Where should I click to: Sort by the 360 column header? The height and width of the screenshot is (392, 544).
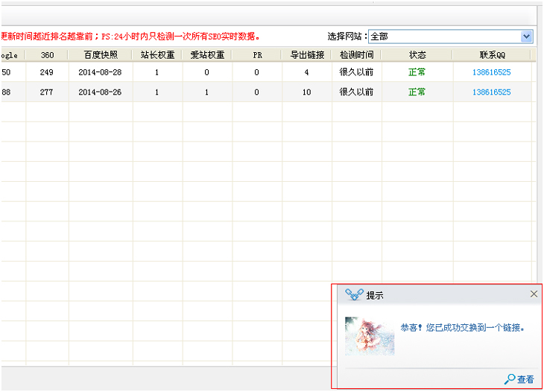(x=47, y=54)
